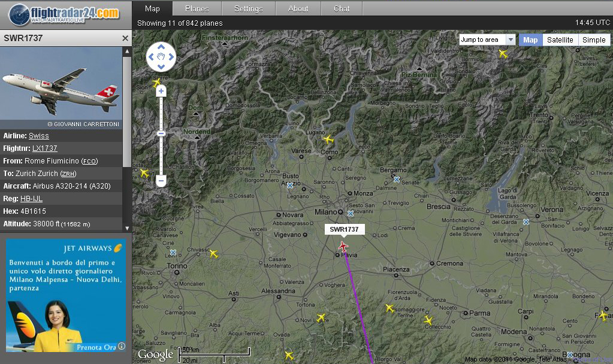Screen dimensions: 613x364
Task: Open the Settings tab
Action: pos(249,8)
